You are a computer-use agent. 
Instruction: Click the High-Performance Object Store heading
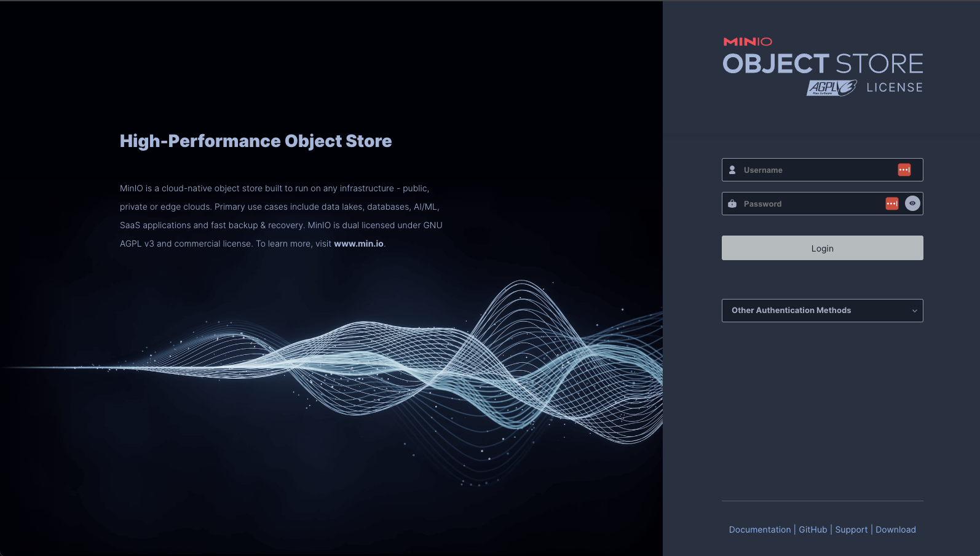(x=256, y=141)
